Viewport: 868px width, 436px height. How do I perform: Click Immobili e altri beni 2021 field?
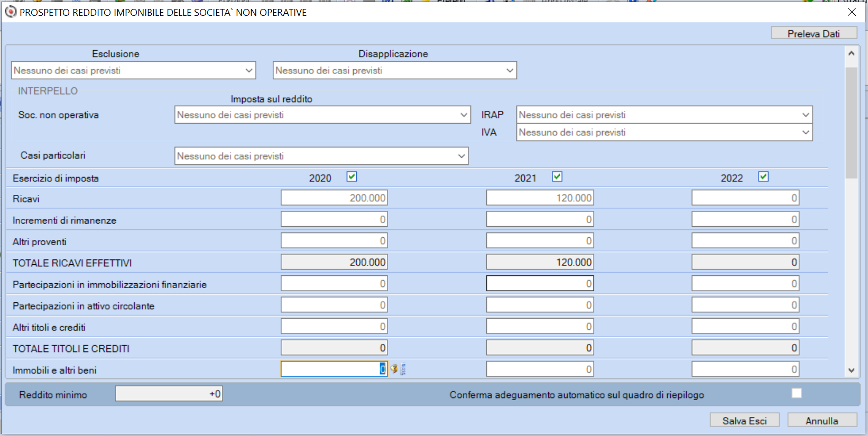540,369
